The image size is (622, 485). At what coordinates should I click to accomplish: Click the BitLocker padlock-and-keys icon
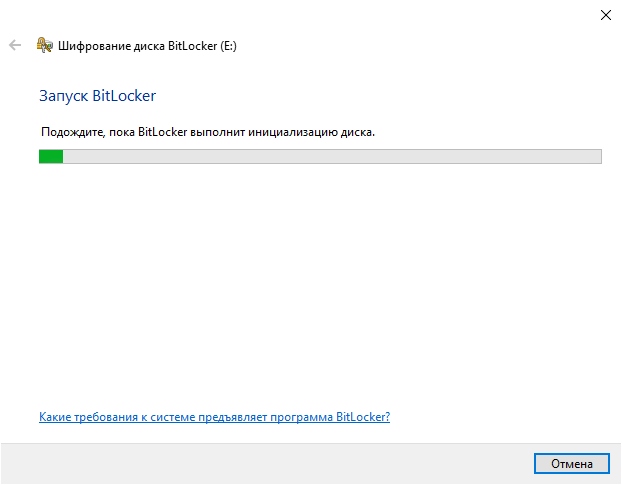[44, 45]
